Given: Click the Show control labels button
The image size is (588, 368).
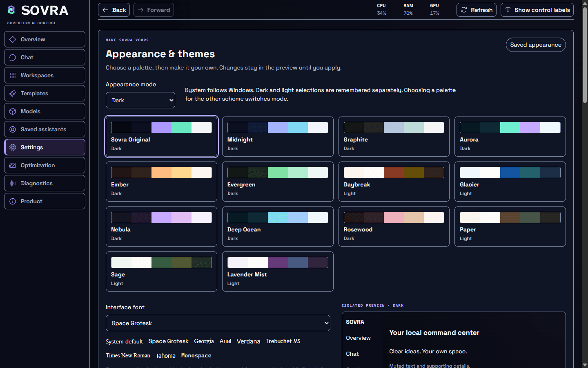Looking at the screenshot, I should pos(537,10).
